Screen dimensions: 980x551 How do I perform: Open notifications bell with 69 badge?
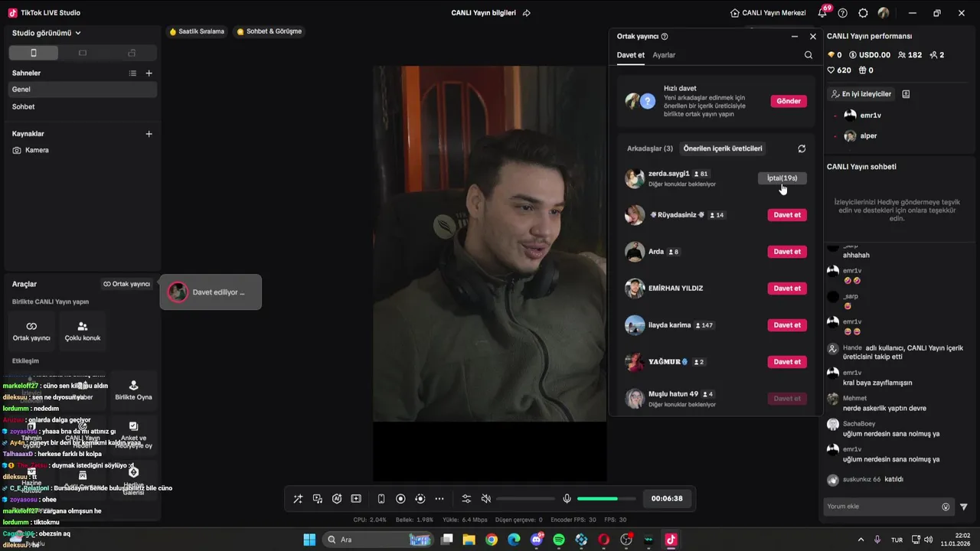[824, 12]
